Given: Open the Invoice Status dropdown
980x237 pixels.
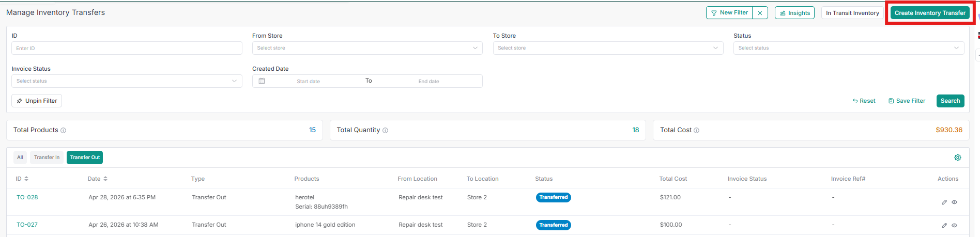Looking at the screenshot, I should (127, 81).
